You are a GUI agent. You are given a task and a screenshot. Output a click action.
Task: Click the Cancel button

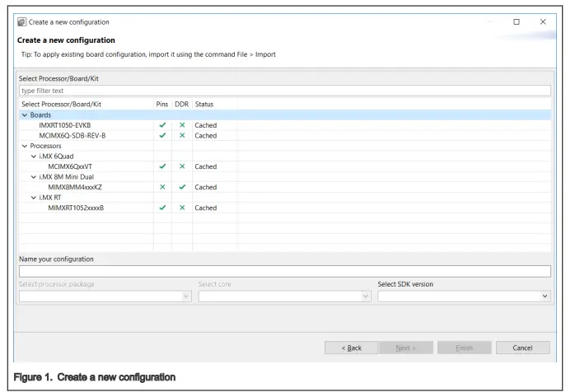click(522, 348)
